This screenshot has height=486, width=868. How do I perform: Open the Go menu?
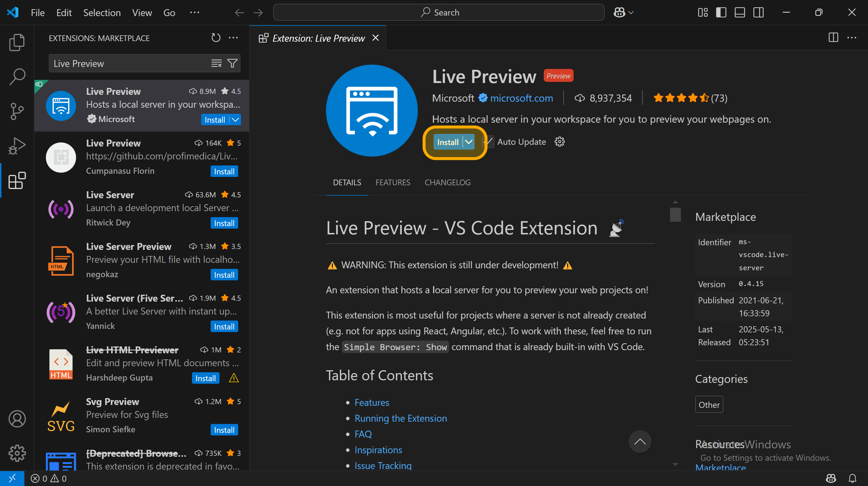(169, 13)
